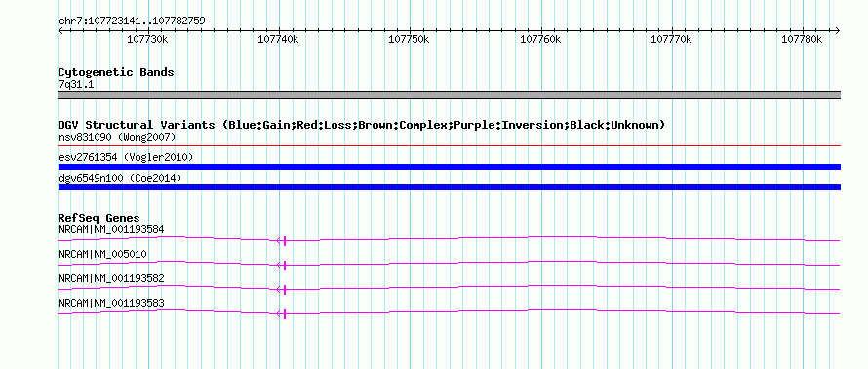Open the NRCAM|NM_001193584 transcript label
Image resolution: width=868 pixels, height=369 pixels.
click(111, 229)
